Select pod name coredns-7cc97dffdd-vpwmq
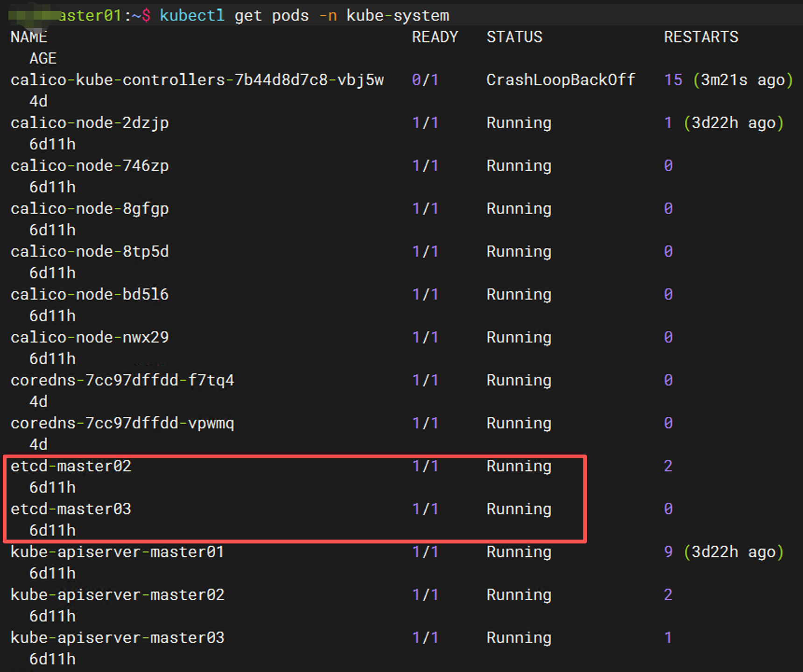 pos(122,423)
